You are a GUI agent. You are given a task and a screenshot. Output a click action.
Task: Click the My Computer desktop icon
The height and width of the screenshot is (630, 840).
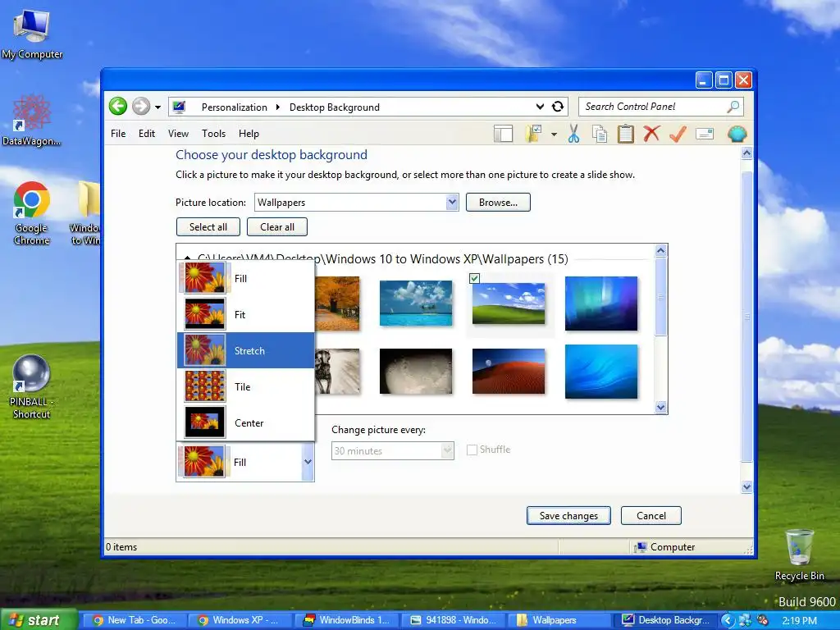tap(32, 33)
